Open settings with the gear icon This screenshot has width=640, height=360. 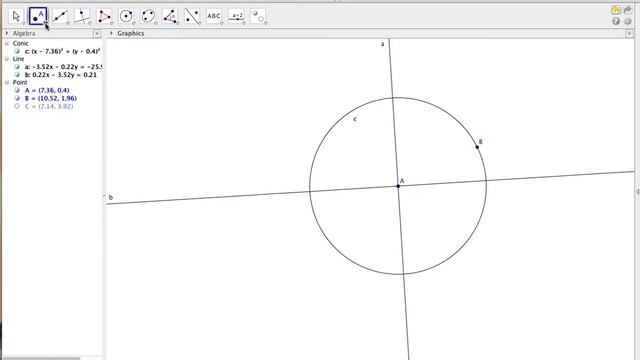pyautogui.click(x=627, y=21)
